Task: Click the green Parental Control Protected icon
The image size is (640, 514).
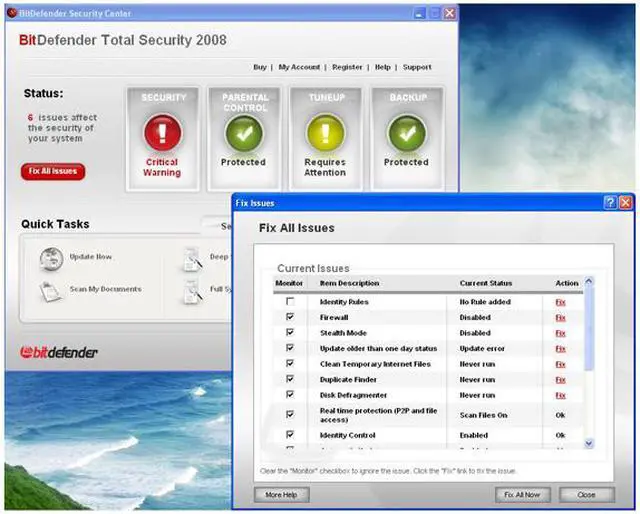Action: 243,130
